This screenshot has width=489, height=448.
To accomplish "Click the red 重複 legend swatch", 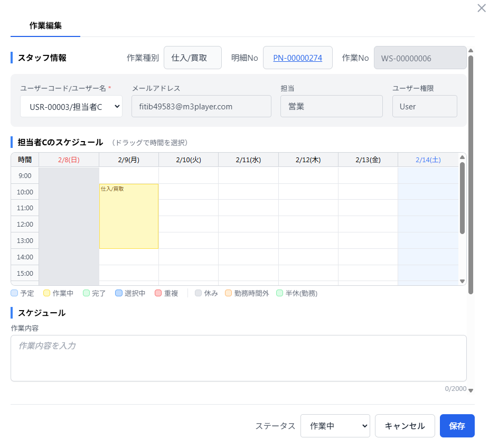I will coord(158,293).
